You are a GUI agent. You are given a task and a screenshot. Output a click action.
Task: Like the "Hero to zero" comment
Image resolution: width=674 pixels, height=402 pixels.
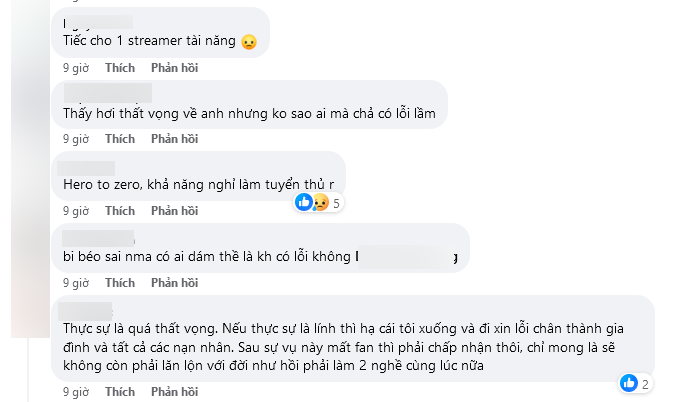click(x=120, y=211)
